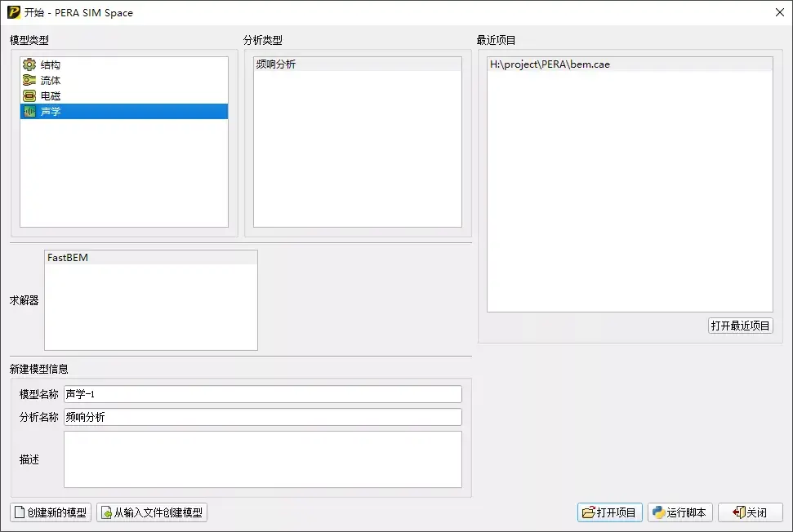This screenshot has width=793, height=532.
Task: Click the 声学 (Acoustics) model type icon
Action: [29, 111]
